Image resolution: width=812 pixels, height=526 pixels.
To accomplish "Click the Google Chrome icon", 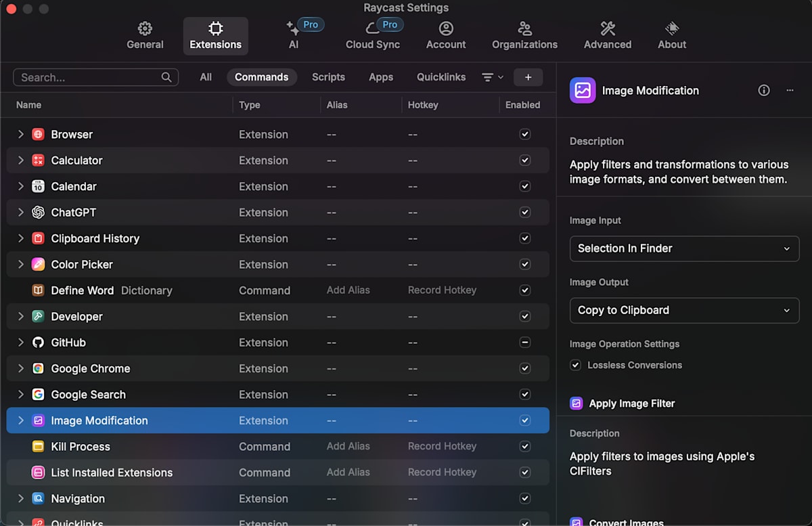I will pos(39,368).
